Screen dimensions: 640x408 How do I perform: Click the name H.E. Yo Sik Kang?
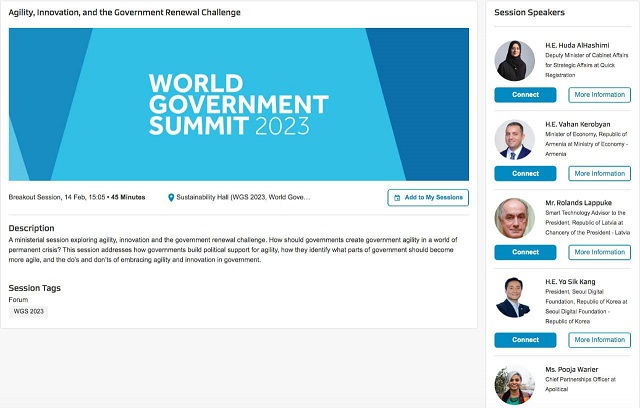pyautogui.click(x=570, y=282)
